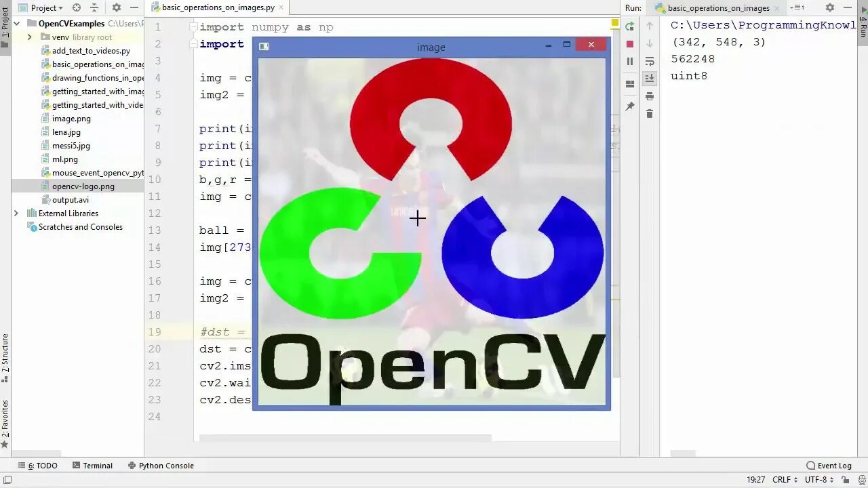Click the 'image' window title bar

[431, 47]
